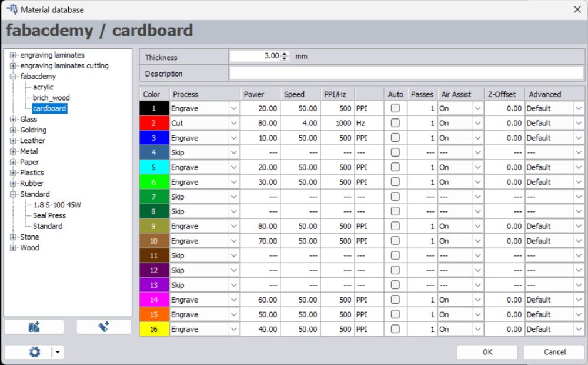Increase thickness with the up spinner arrow

285,54
